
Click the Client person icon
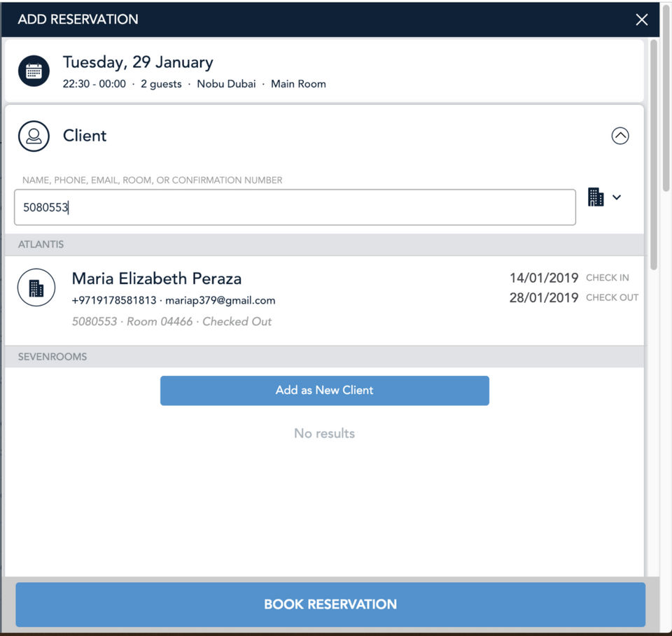[34, 136]
